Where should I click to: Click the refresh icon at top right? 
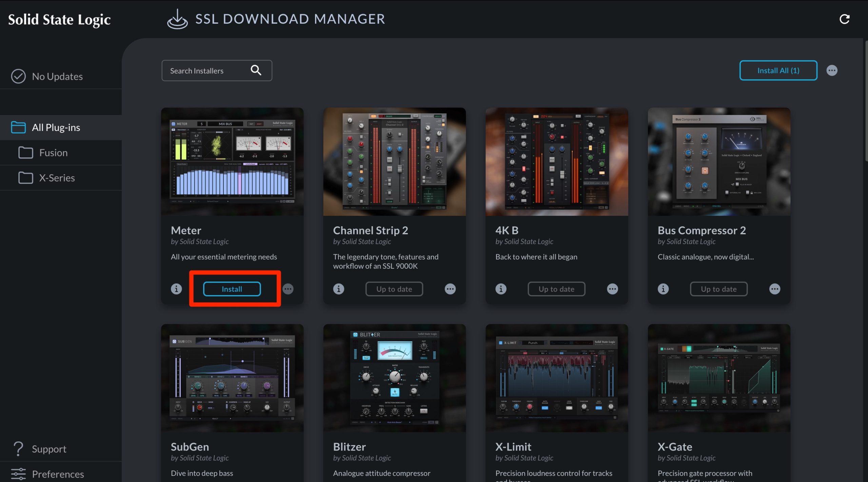pyautogui.click(x=844, y=19)
